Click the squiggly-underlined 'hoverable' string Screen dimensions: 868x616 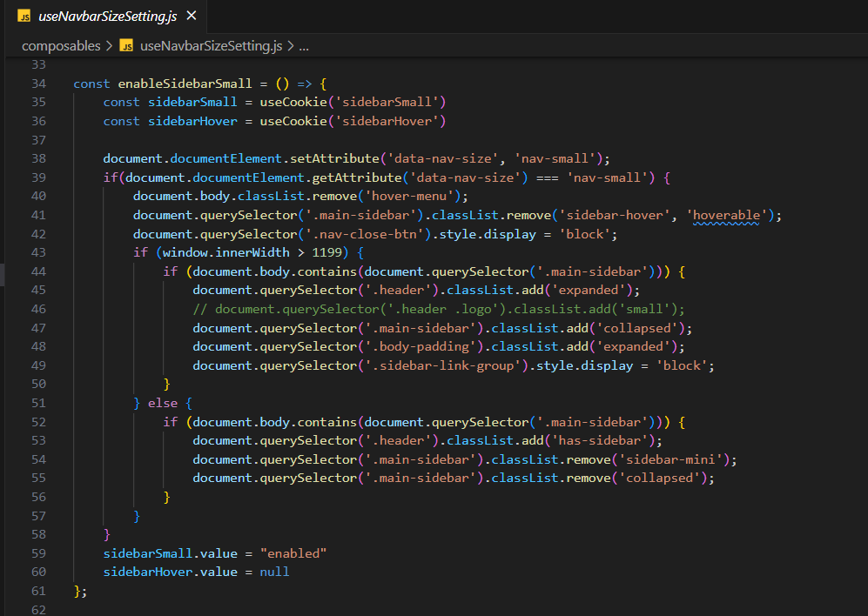point(728,215)
